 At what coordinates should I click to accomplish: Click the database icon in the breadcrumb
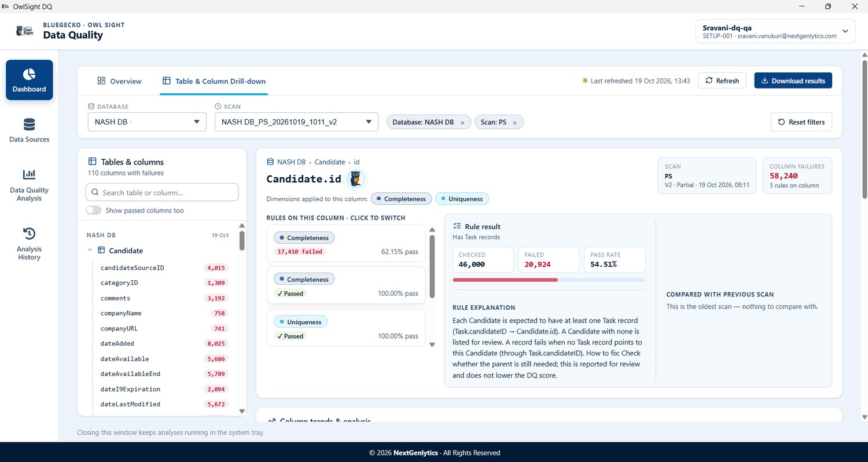(270, 162)
